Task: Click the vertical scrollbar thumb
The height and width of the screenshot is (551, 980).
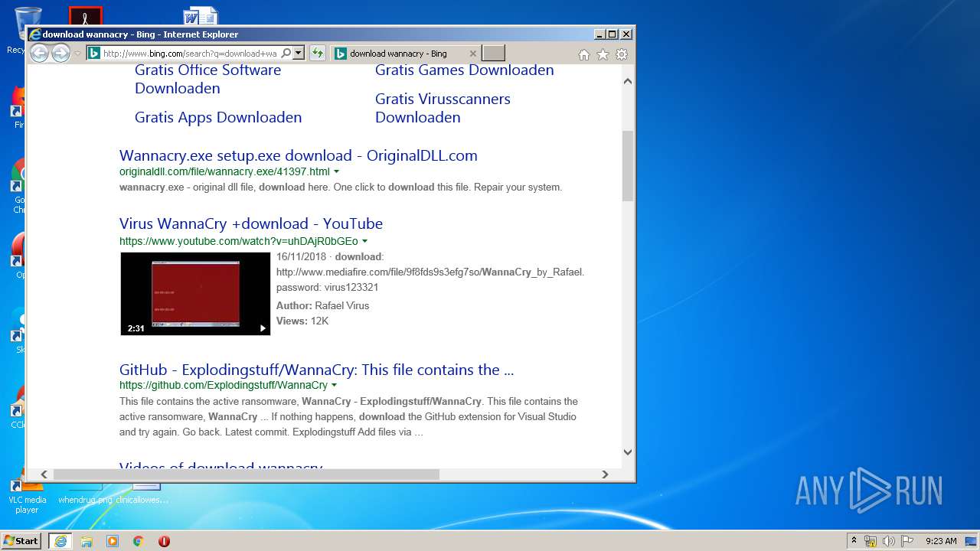Action: coord(628,166)
